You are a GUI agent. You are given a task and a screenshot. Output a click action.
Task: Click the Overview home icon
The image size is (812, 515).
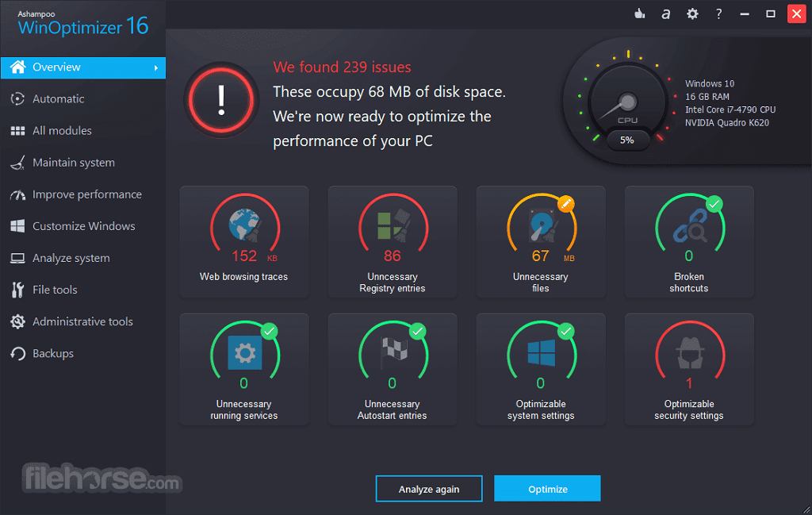[18, 67]
